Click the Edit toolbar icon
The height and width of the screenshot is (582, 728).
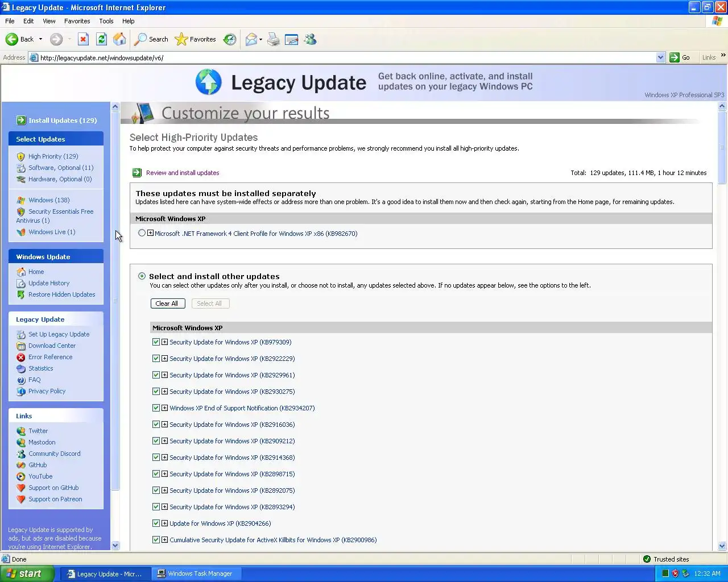(x=292, y=39)
